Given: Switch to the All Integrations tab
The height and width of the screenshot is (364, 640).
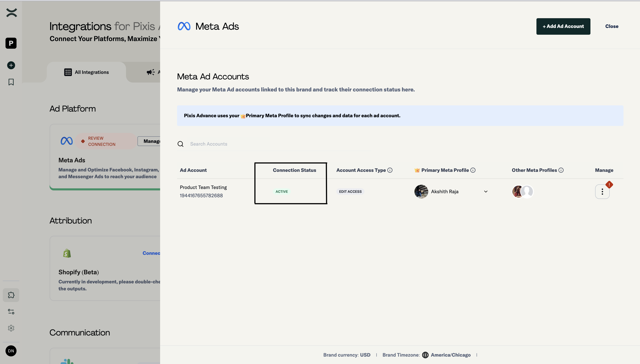Looking at the screenshot, I should click(x=86, y=72).
